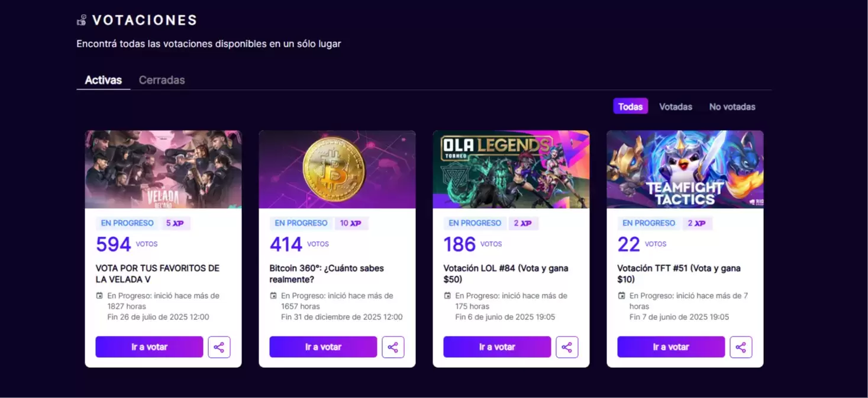Share the La Velada V voting card
The height and width of the screenshot is (398, 868).
pyautogui.click(x=219, y=347)
